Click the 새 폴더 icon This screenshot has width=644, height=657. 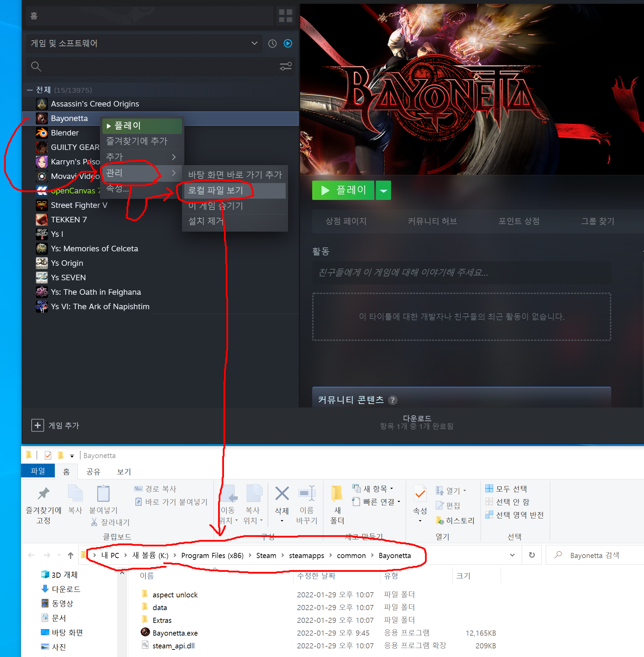(337, 494)
